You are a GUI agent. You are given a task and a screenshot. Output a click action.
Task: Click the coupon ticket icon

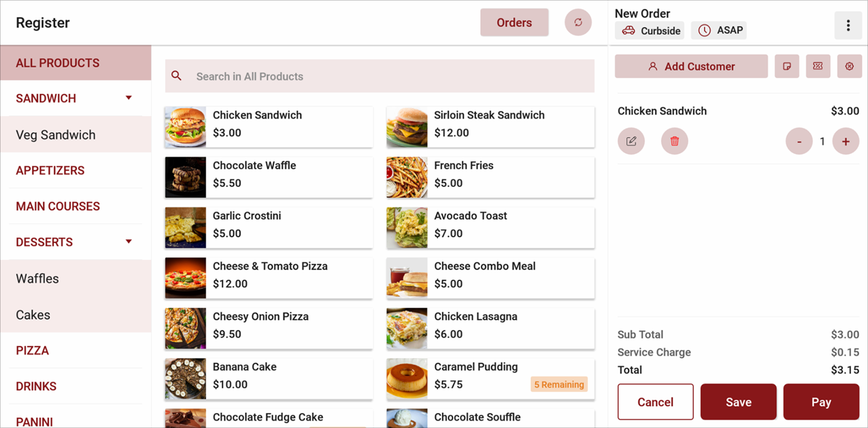point(818,66)
